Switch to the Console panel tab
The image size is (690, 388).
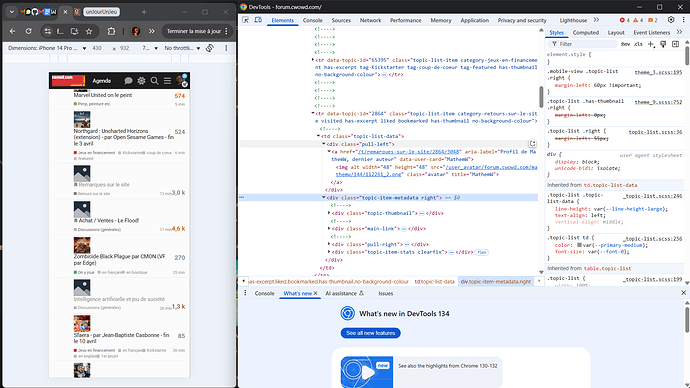(312, 20)
